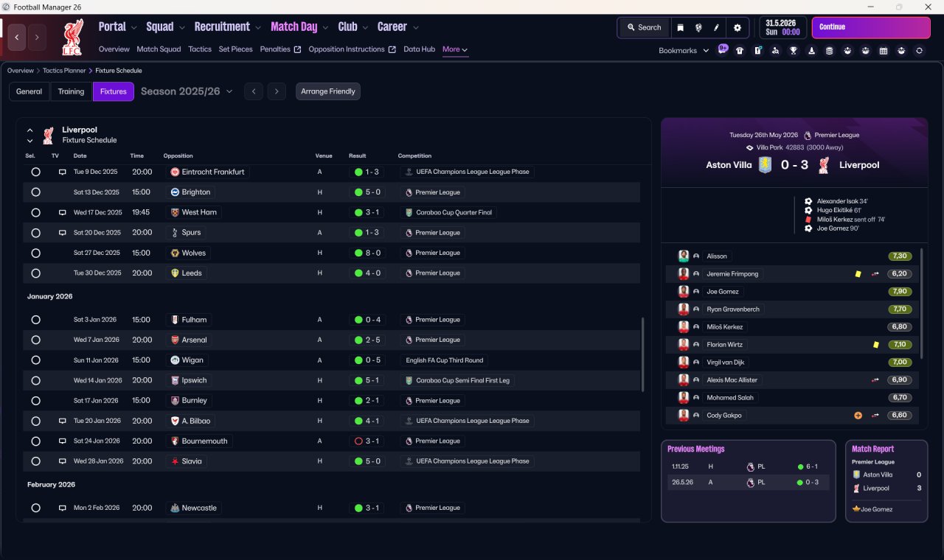Switch to the Training tab
This screenshot has height=560, width=944.
[71, 91]
